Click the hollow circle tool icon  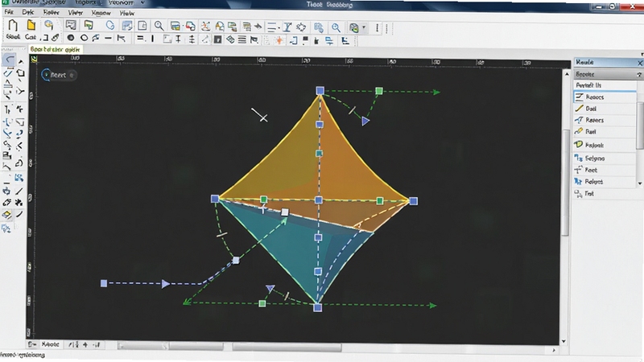click(x=85, y=38)
